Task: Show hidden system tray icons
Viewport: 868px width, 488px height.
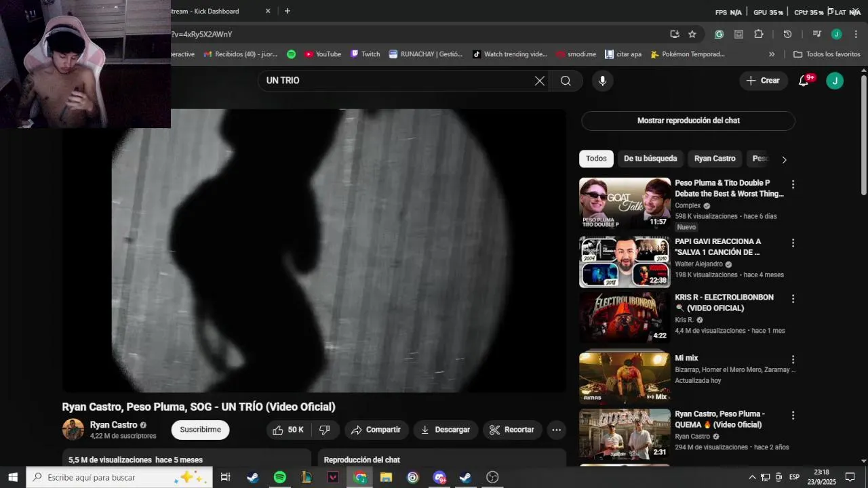Action: tap(752, 477)
